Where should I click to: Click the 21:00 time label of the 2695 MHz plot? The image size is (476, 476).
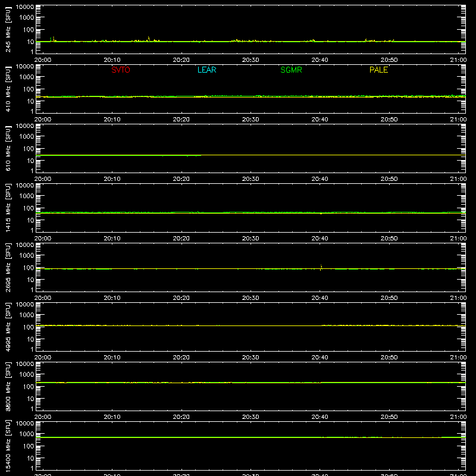pyautogui.click(x=458, y=298)
